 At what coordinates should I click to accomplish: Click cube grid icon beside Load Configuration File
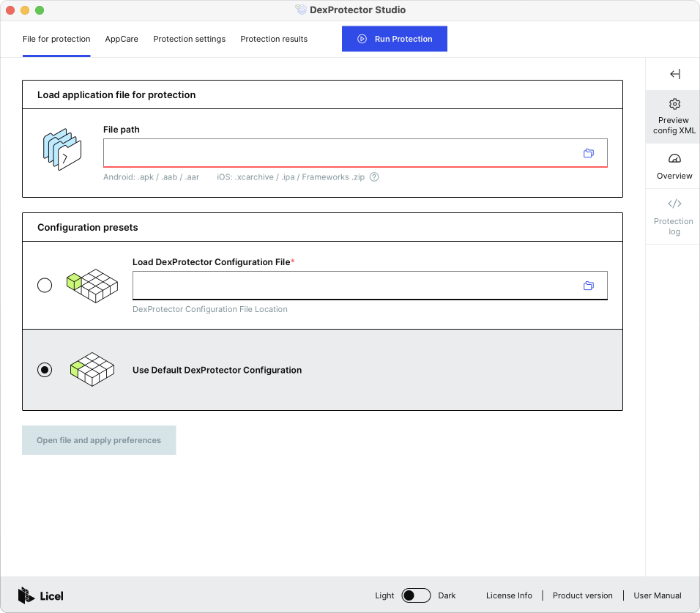[92, 286]
